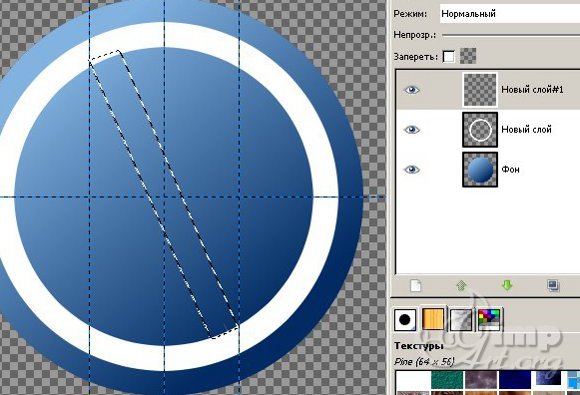Toggle visibility of the Новый слой layer
This screenshot has width=580, height=395.
tap(411, 130)
